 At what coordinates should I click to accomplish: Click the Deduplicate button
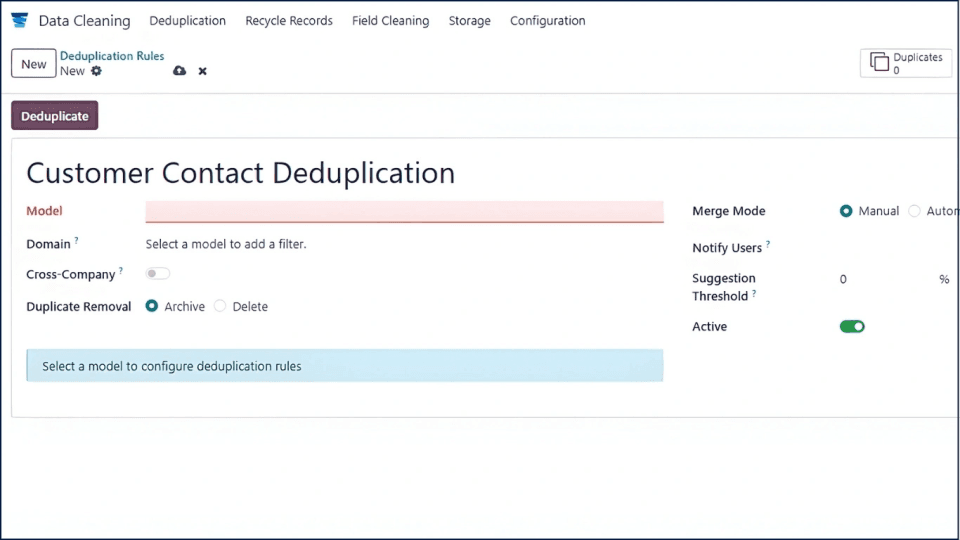[x=54, y=116]
